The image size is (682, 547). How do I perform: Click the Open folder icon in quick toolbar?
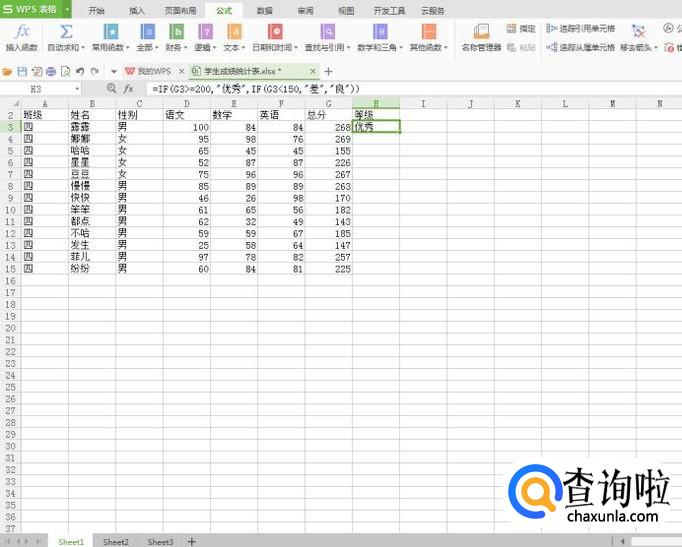pyautogui.click(x=7, y=71)
